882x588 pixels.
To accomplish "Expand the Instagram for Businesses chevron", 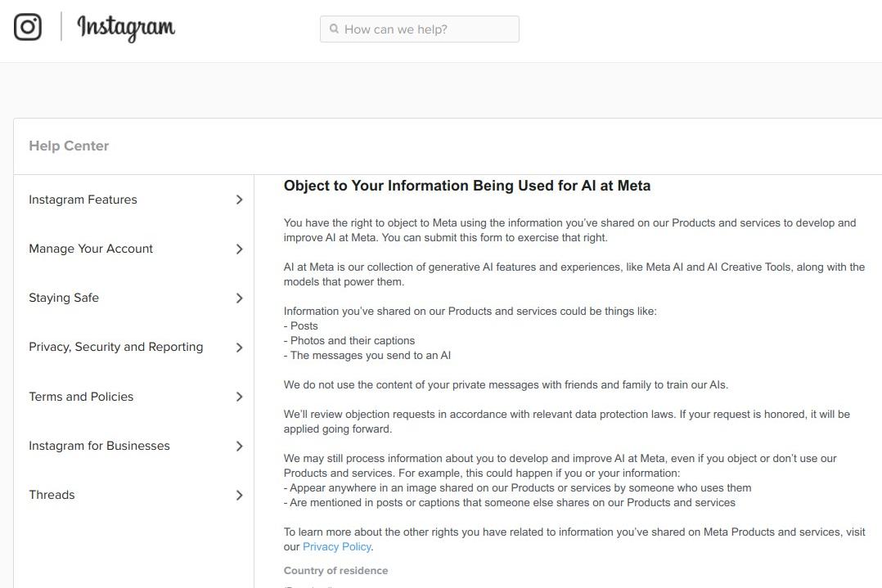I will (240, 447).
